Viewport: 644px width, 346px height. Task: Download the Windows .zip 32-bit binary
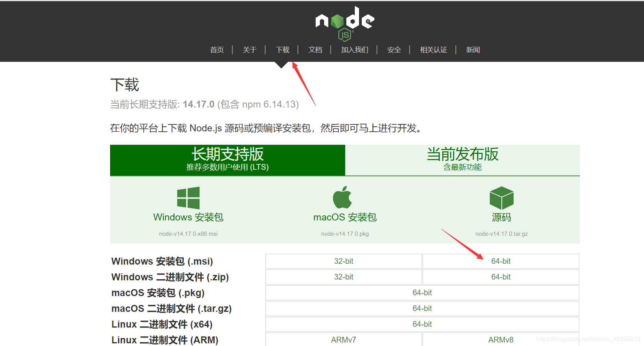click(x=344, y=277)
